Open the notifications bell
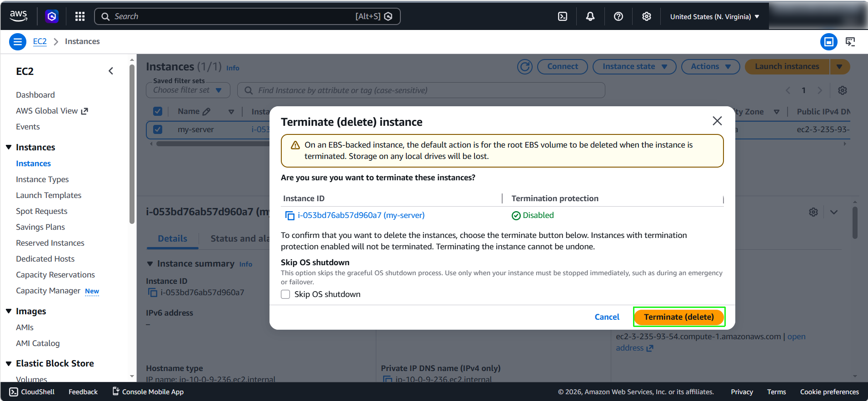 click(590, 16)
